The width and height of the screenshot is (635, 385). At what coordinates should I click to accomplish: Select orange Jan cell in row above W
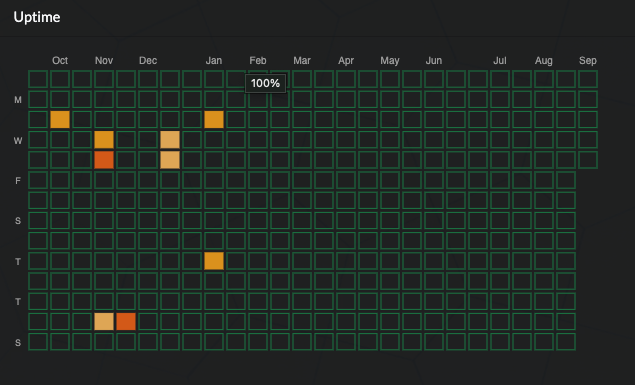click(x=214, y=119)
